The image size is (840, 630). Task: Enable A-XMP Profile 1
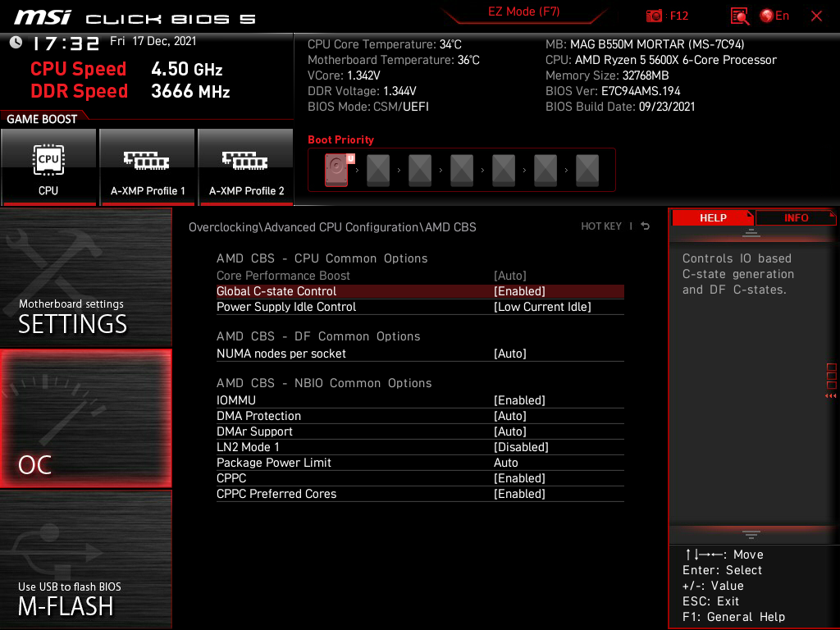click(148, 167)
